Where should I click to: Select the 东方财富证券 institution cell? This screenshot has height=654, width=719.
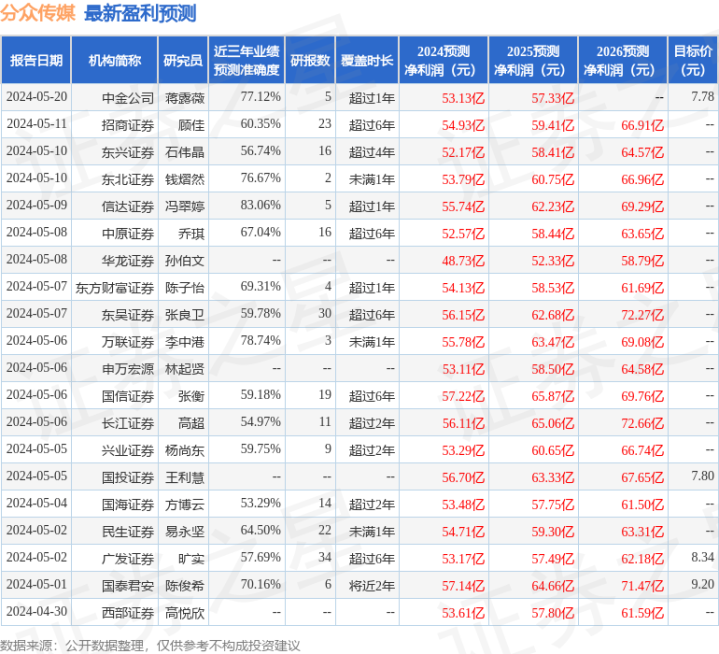(115, 288)
